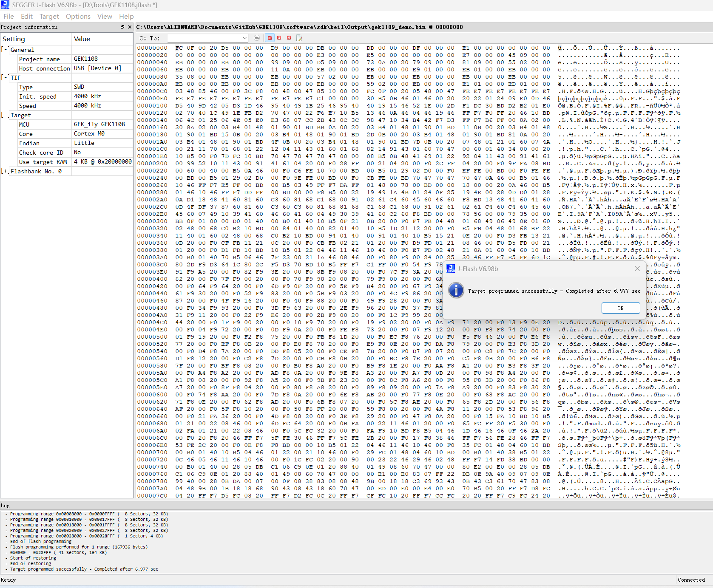Click the SWD type value

(79, 87)
